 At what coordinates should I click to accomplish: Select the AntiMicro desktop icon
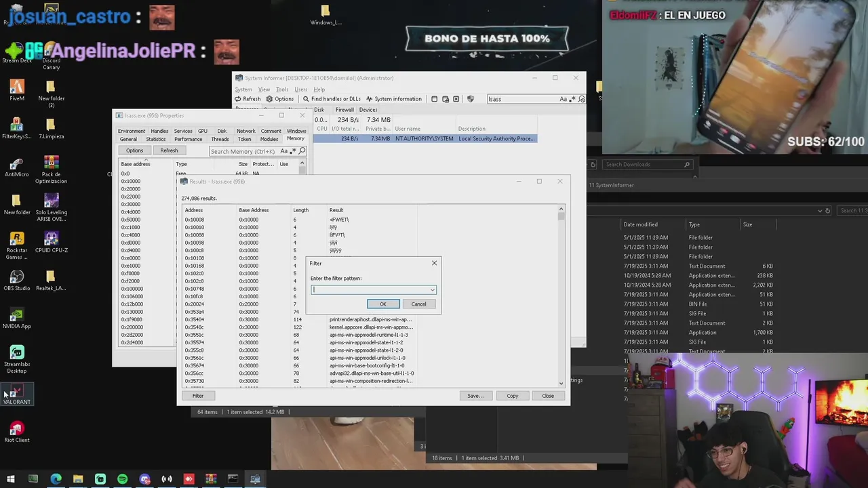[17, 167]
